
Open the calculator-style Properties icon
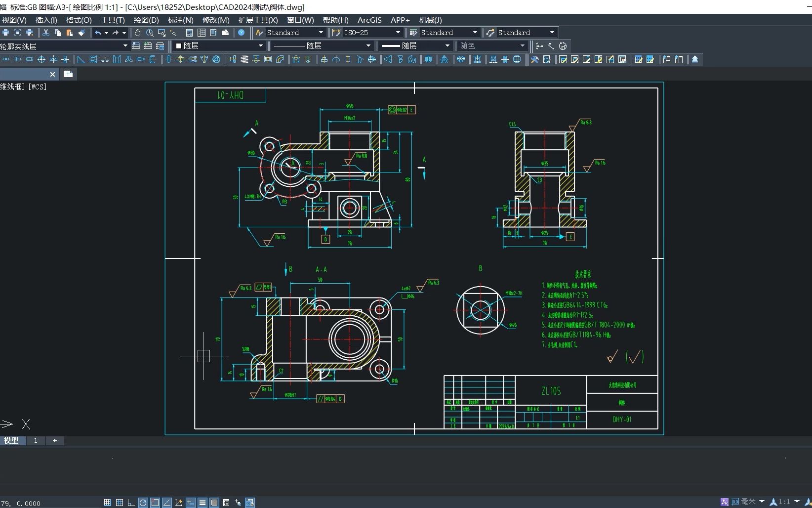click(189, 33)
